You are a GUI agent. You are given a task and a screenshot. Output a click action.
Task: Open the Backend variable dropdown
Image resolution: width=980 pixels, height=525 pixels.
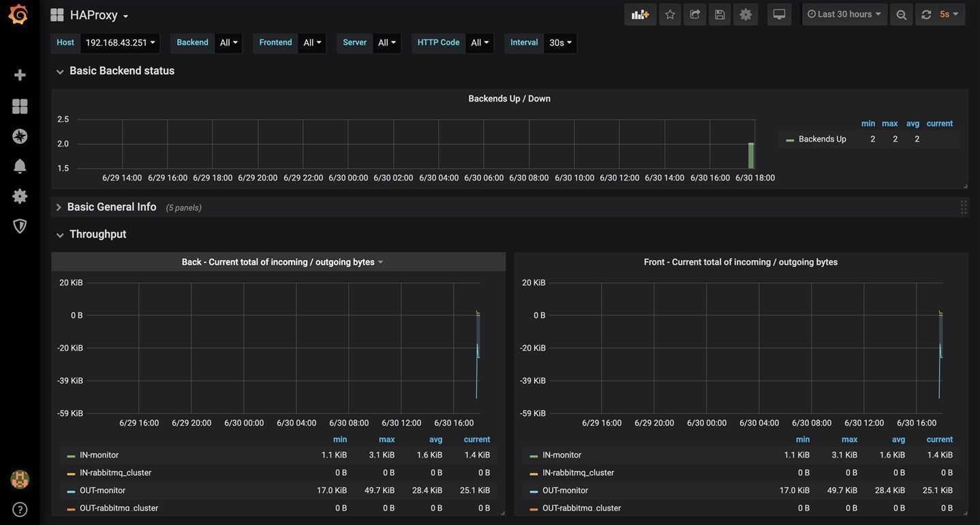[x=228, y=43]
